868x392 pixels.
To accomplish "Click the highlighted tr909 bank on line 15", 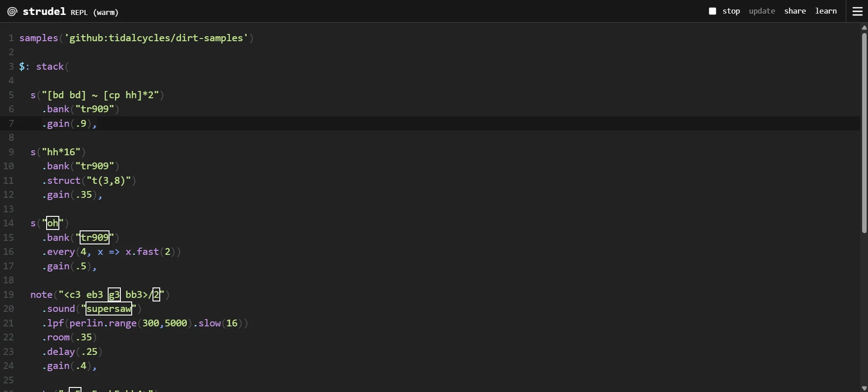I will (x=95, y=238).
